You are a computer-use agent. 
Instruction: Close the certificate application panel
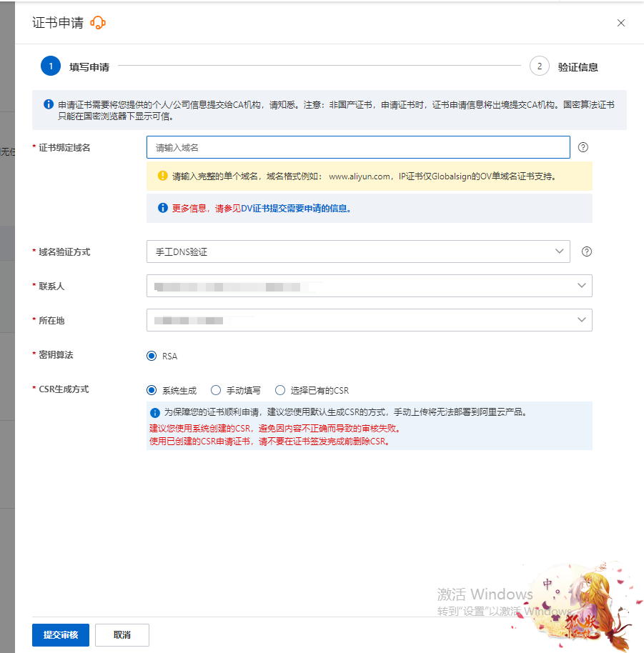point(620,23)
